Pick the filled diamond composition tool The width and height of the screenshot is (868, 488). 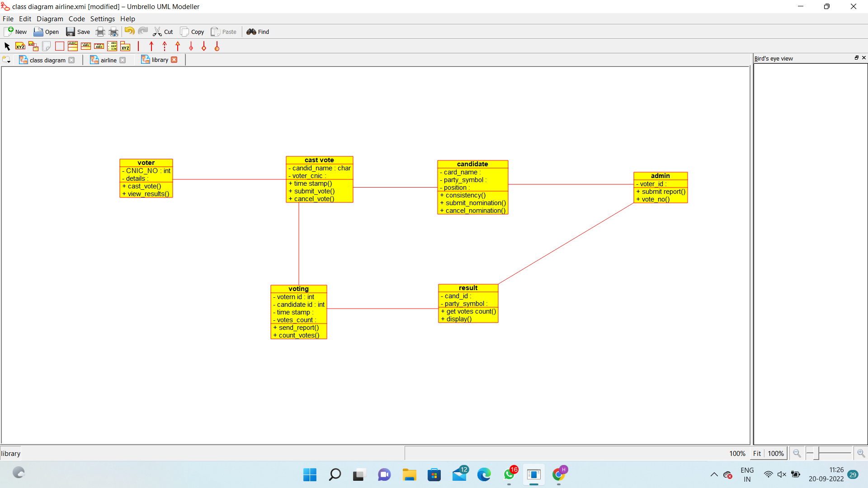click(191, 46)
